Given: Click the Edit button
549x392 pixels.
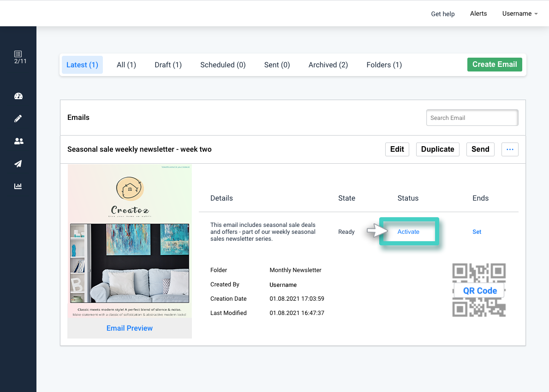Looking at the screenshot, I should pos(397,149).
